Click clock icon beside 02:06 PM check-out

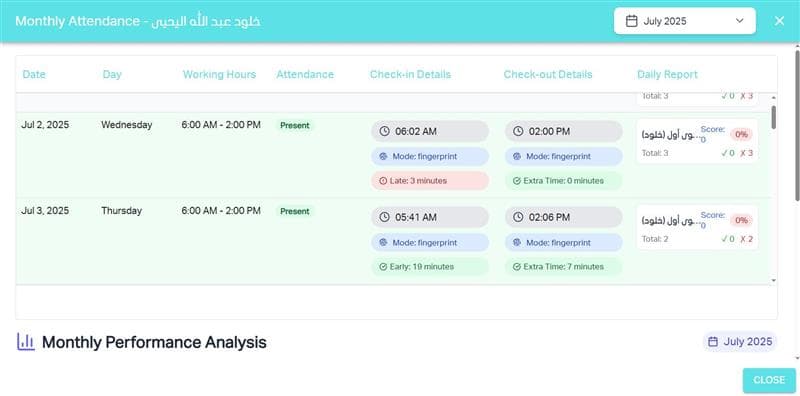518,217
